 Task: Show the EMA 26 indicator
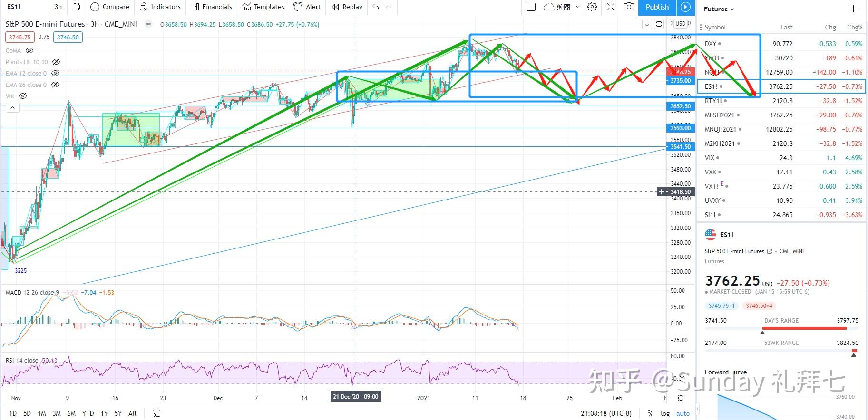[x=55, y=85]
